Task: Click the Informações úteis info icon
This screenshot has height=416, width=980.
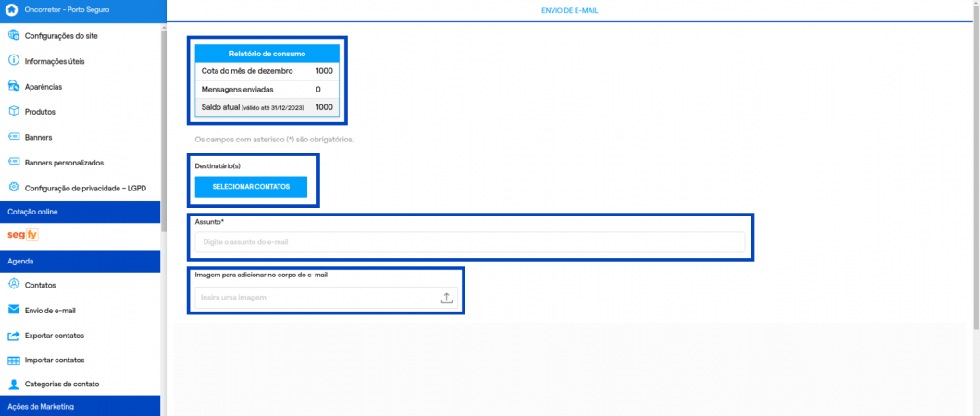Action: 14,61
